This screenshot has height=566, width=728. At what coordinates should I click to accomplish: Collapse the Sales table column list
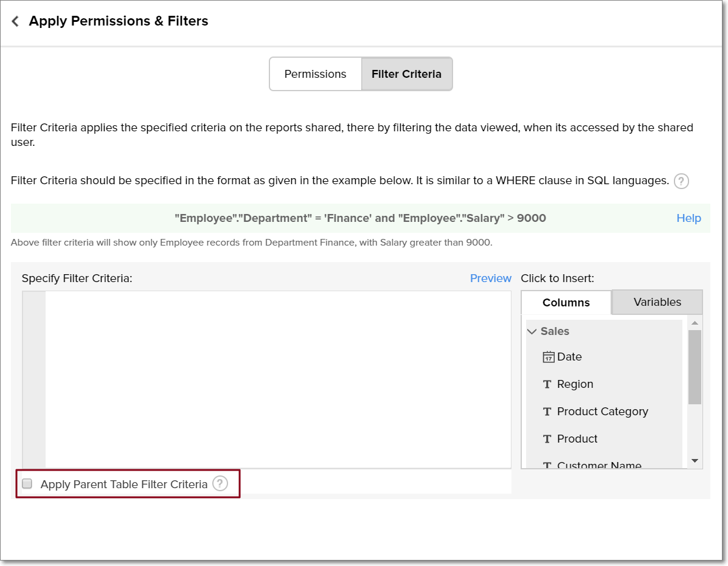click(x=532, y=331)
